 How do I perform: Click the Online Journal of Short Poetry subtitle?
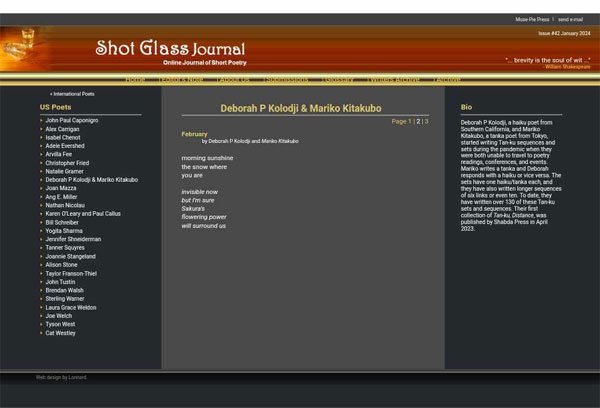(205, 63)
